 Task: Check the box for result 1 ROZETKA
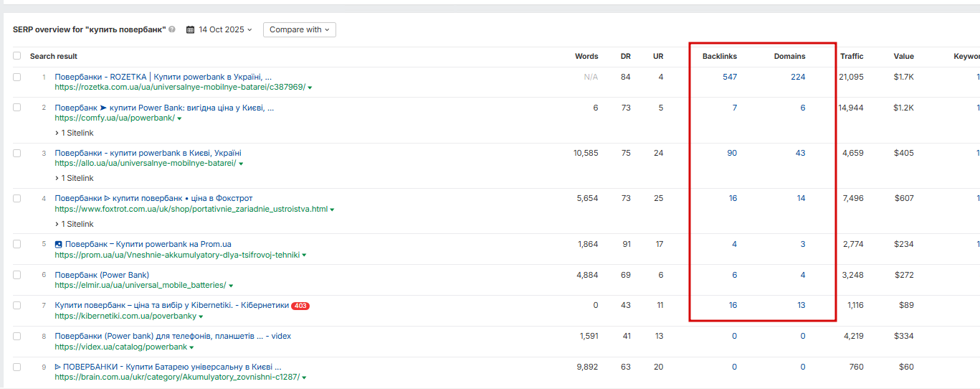click(16, 77)
